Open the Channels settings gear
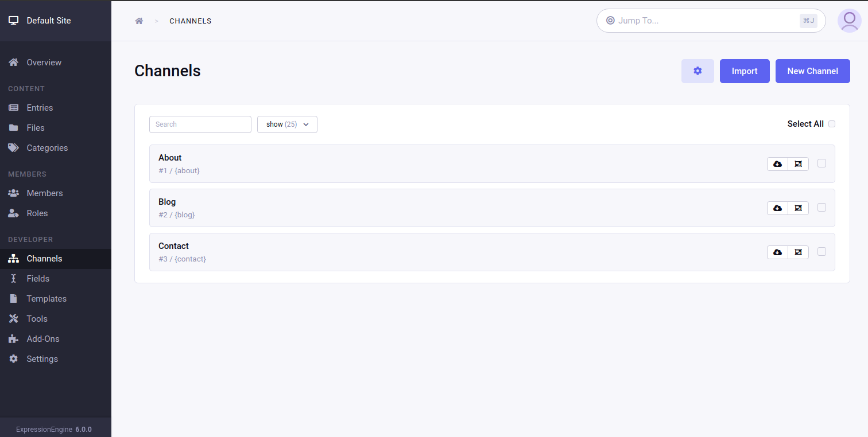 (697, 71)
